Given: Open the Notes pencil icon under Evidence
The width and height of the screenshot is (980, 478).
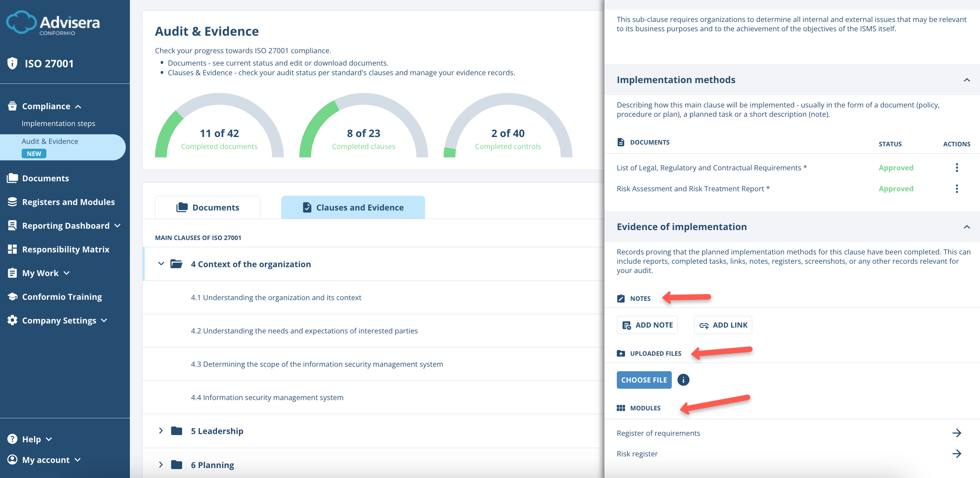Looking at the screenshot, I should [x=621, y=298].
